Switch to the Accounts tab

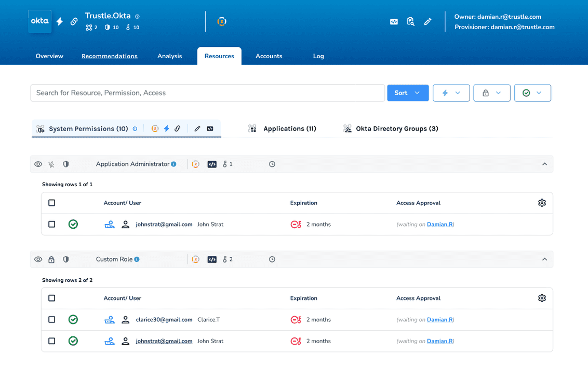[x=269, y=56]
